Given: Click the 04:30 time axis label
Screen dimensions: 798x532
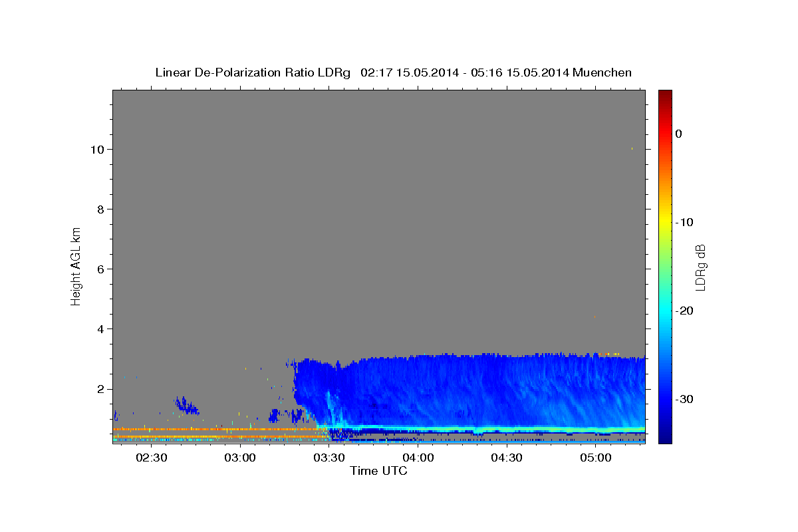Looking at the screenshot, I should pyautogui.click(x=507, y=458).
